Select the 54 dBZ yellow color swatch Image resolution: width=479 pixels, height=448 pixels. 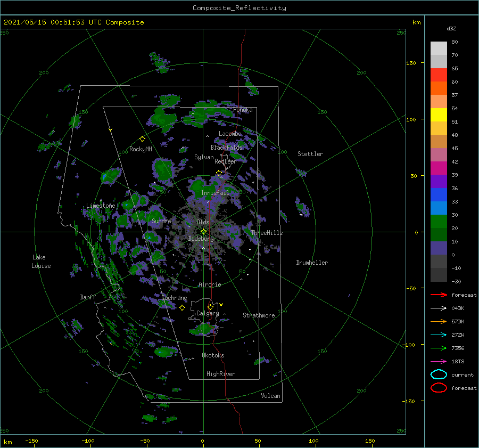[439, 115]
